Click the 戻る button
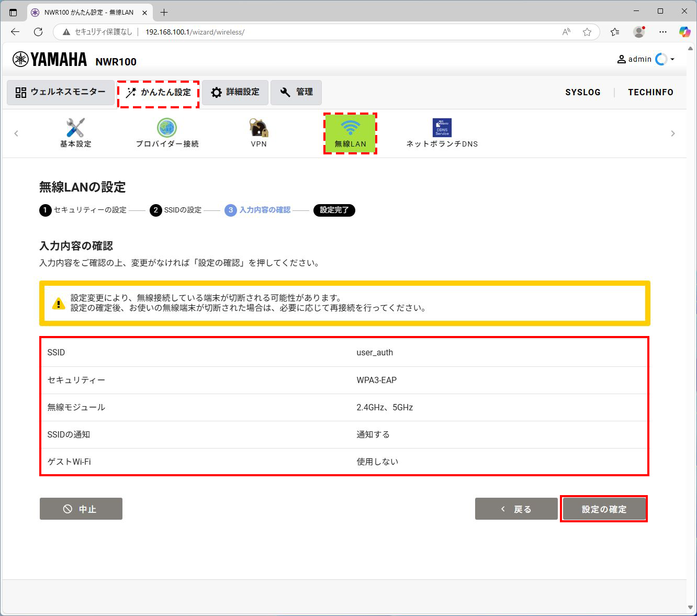Screen dimensions: 697x616 [516, 509]
